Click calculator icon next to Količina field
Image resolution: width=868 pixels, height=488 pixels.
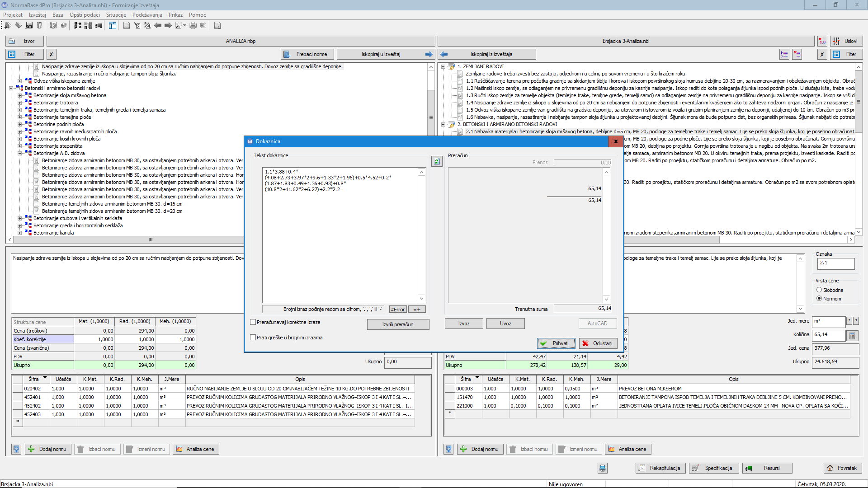[x=852, y=336]
